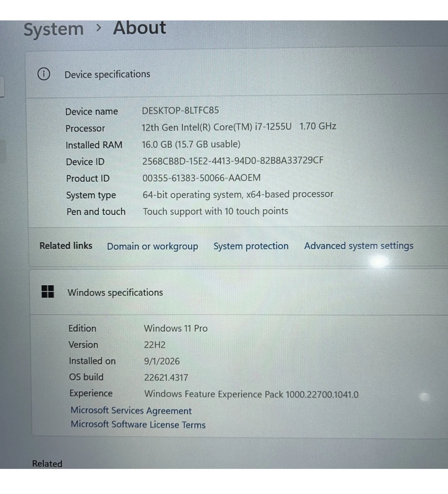Click the breadcrumb chevron between System and About
Image resolution: width=448 pixels, height=494 pixels.
(x=99, y=27)
